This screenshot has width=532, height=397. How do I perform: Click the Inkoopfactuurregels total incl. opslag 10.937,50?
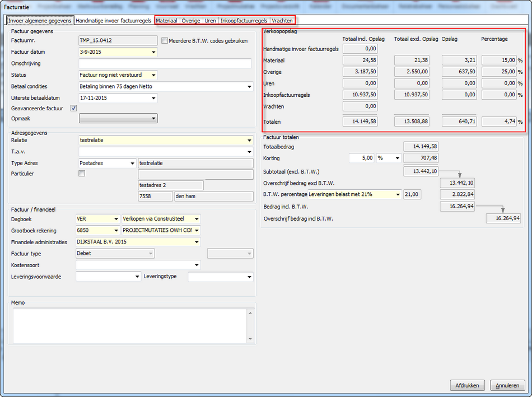[360, 95]
